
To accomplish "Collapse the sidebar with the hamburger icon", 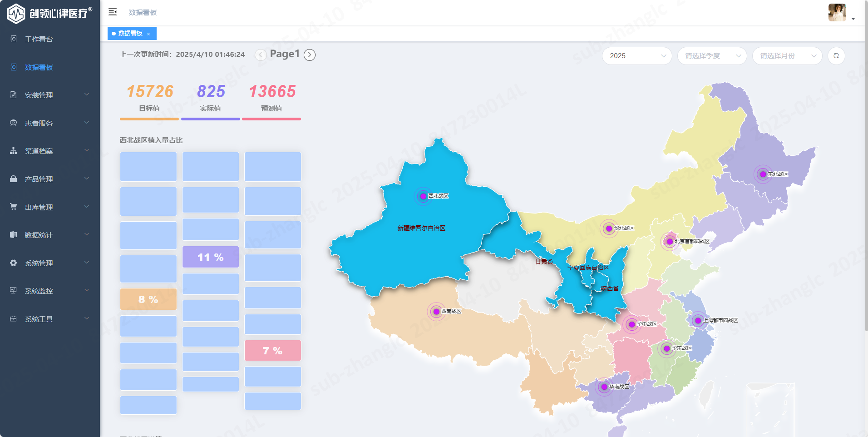I will [x=113, y=12].
